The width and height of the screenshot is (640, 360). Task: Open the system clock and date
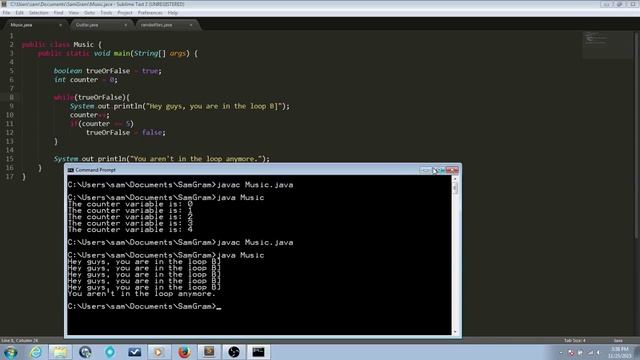(x=620, y=353)
